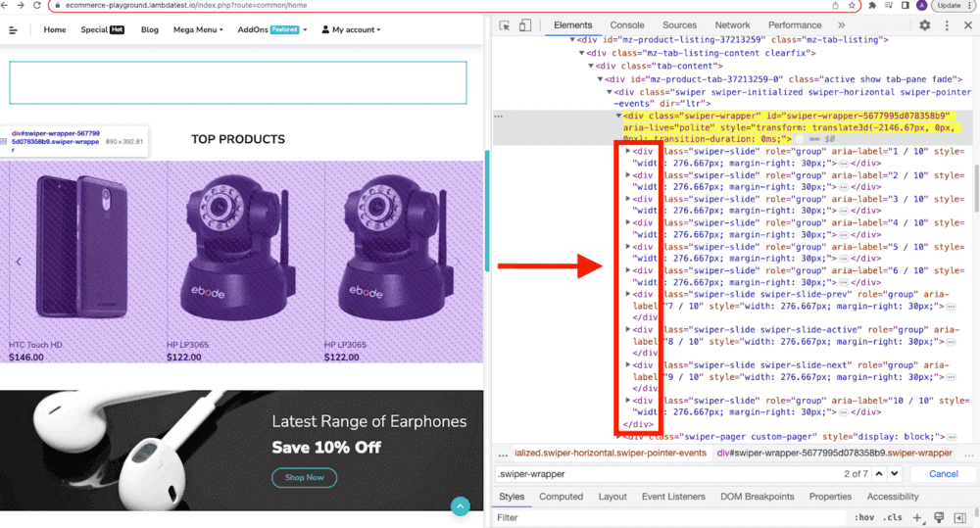Click the scroll-to-top arrow button
The image size is (980, 528).
pyautogui.click(x=460, y=505)
